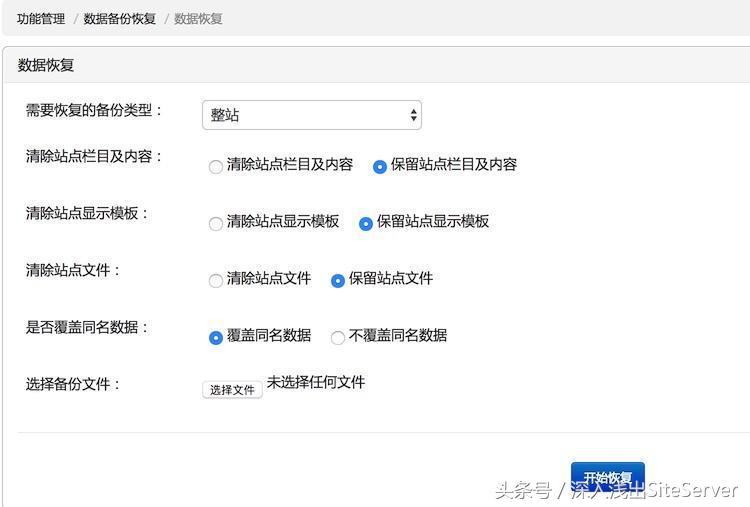Start restore with 开始恢复 button

pyautogui.click(x=607, y=477)
